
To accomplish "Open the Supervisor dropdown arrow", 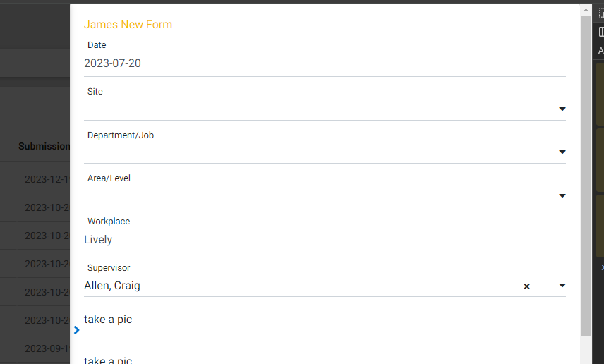I will click(x=562, y=286).
